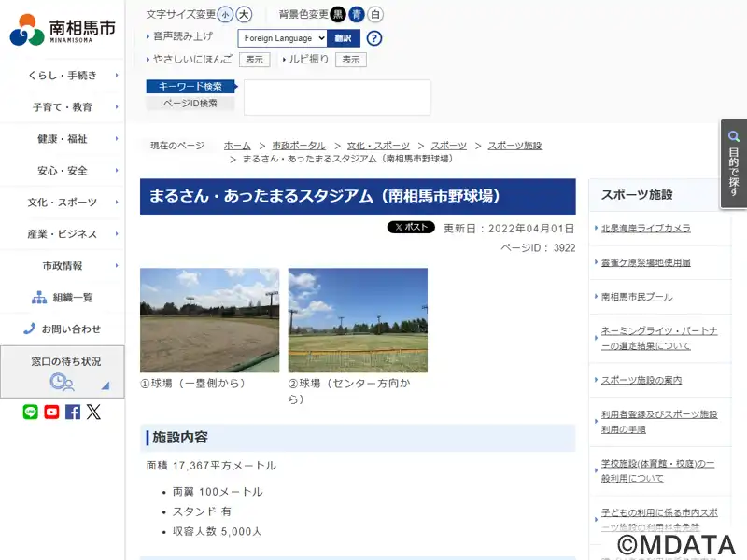Set text size to small (小)
747x560 pixels.
pyautogui.click(x=226, y=15)
